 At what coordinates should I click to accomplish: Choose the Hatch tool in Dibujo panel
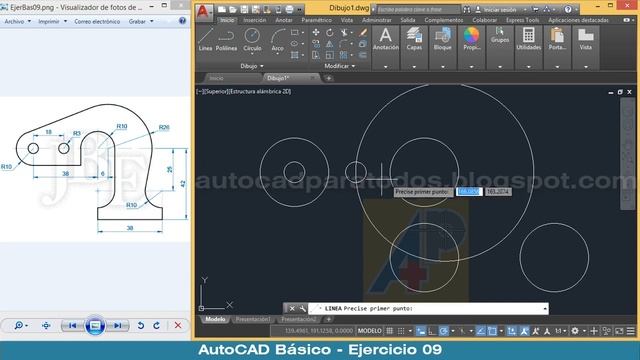click(295, 55)
